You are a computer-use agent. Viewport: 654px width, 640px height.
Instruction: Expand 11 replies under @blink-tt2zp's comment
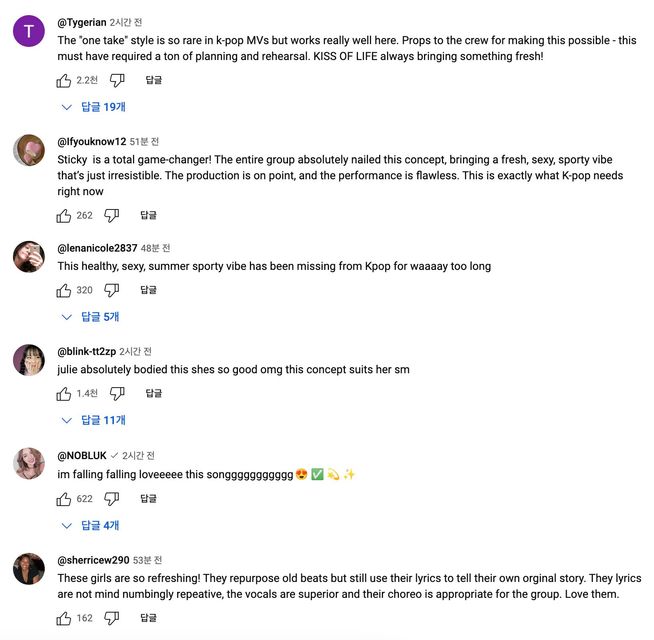tap(94, 421)
